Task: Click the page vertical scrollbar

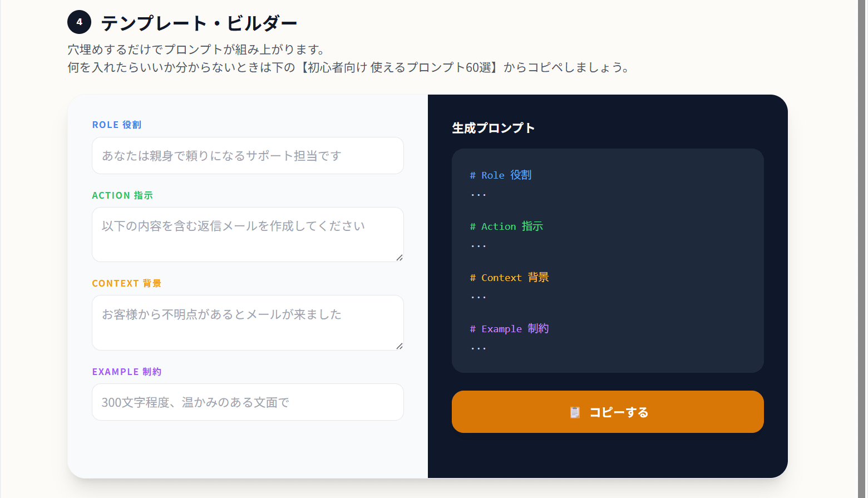Action: (x=862, y=249)
